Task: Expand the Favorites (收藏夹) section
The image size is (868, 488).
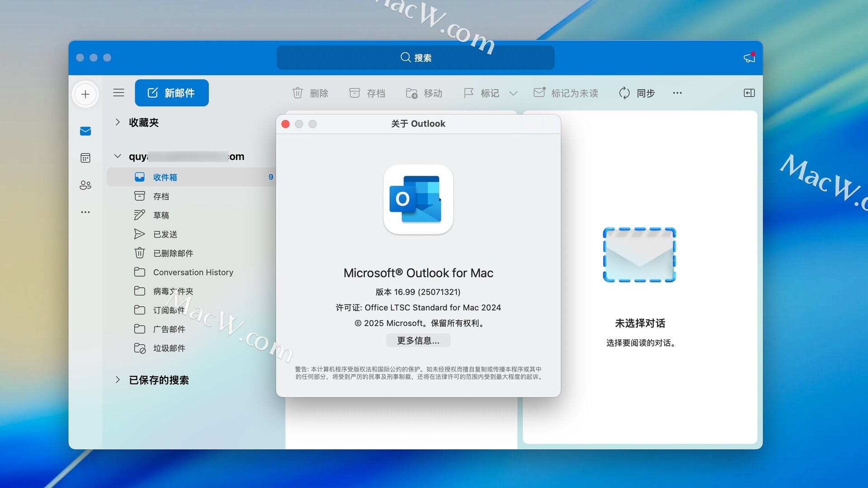Action: 118,122
